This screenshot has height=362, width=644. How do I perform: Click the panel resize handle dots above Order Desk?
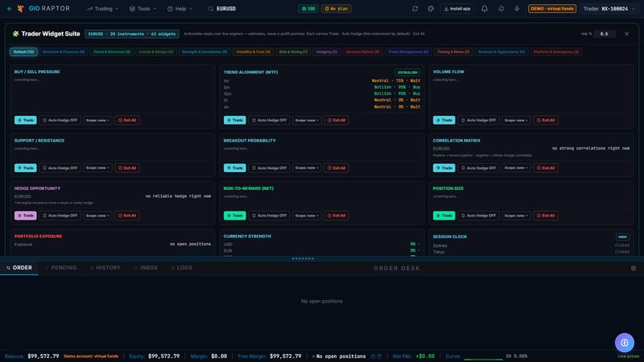click(x=303, y=258)
